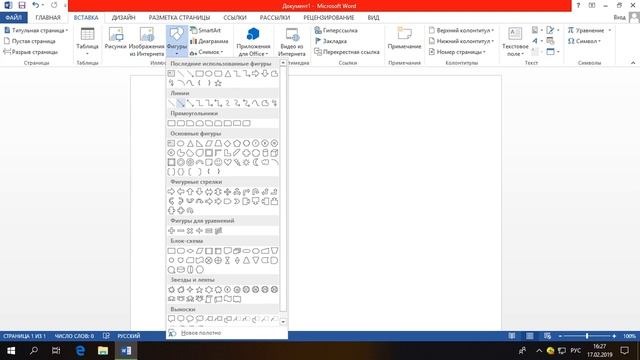Viewport: 640px width, 360px height.
Task: Select the minus sign in Фигуры для уравнений
Action: 181,231
